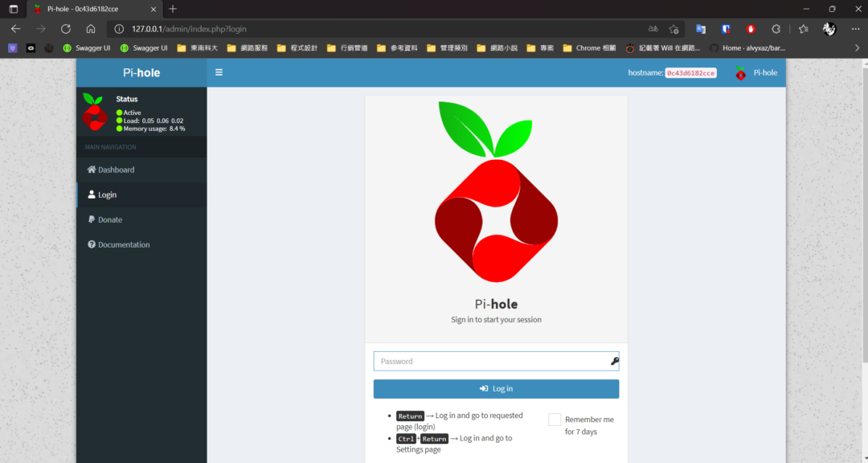The height and width of the screenshot is (463, 868).
Task: Expand the 網路服務 bookmark folder
Action: tap(248, 48)
